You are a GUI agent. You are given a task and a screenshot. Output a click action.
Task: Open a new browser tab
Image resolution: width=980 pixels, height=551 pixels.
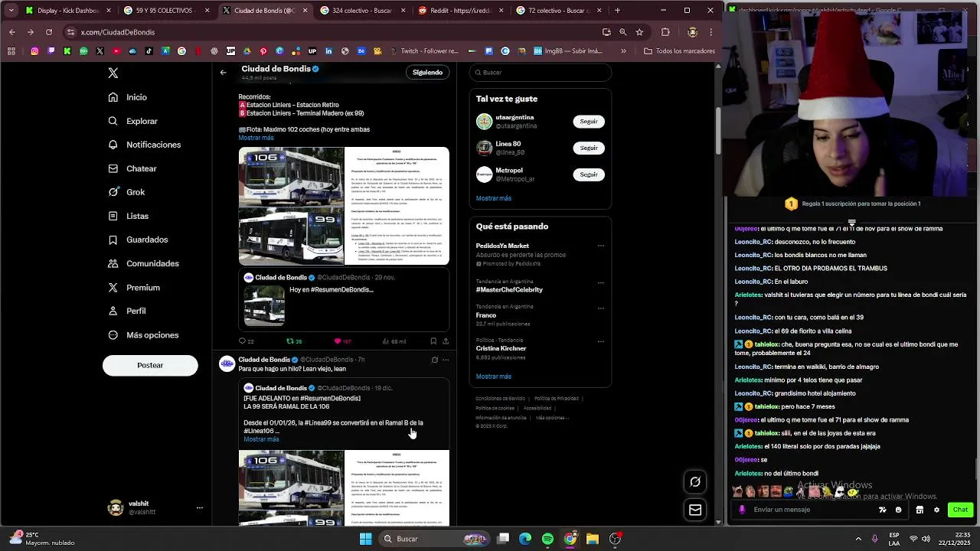(x=617, y=11)
